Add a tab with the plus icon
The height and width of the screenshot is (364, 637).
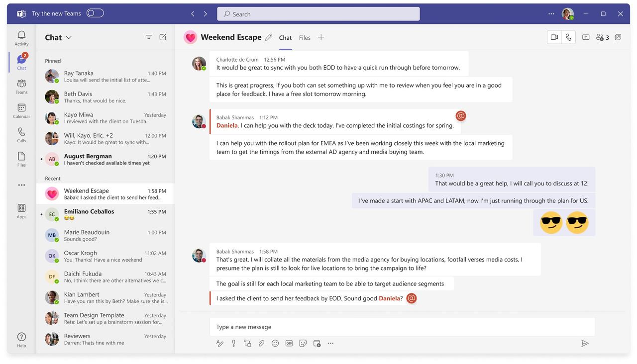pyautogui.click(x=321, y=37)
